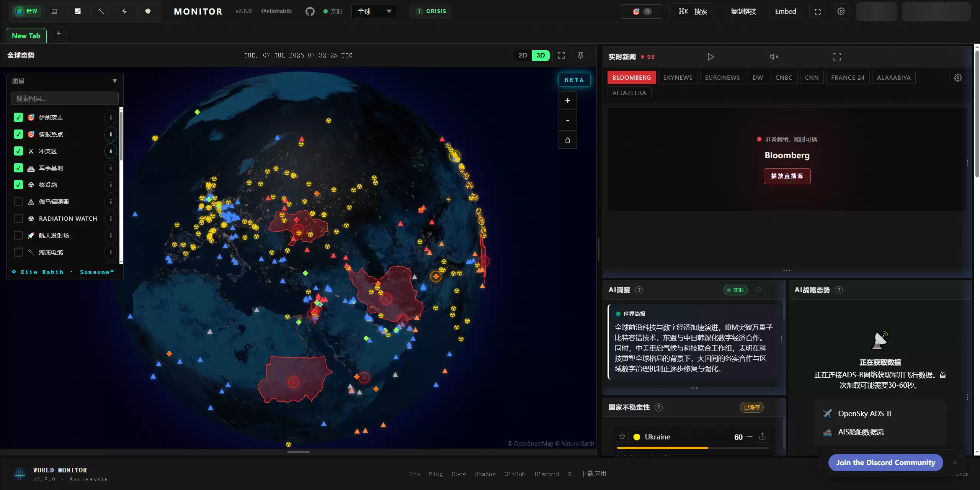Screen dimensions: 980x490
Task: Enable the spaceports layer checkbox
Action: pyautogui.click(x=18, y=236)
